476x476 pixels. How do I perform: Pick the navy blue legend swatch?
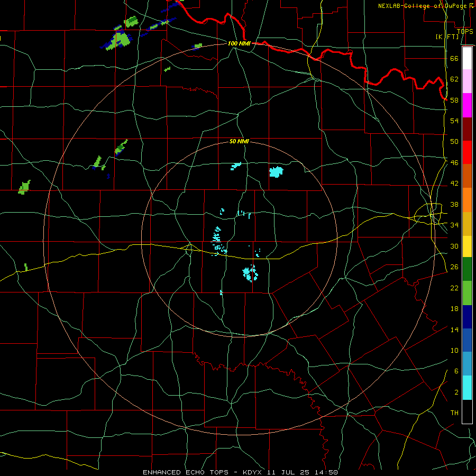[x=467, y=317]
